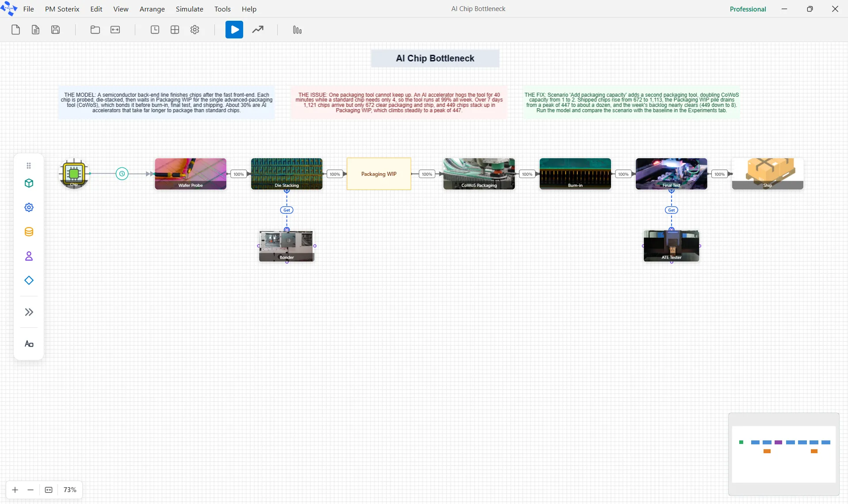Screen dimensions: 848x504
Task: Click the open folder icon
Action: pyautogui.click(x=95, y=30)
